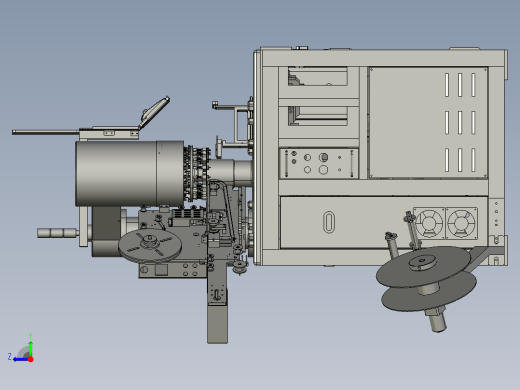Select the large vented panel with slot rows

428,123
